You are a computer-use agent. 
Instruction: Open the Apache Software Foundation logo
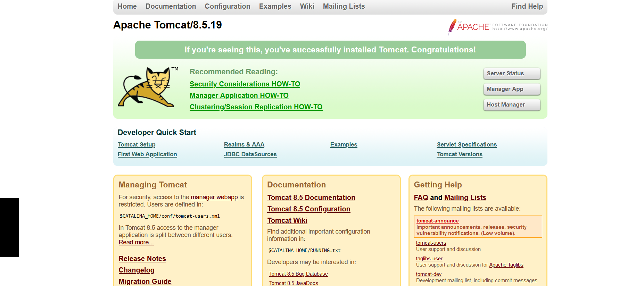[497, 27]
